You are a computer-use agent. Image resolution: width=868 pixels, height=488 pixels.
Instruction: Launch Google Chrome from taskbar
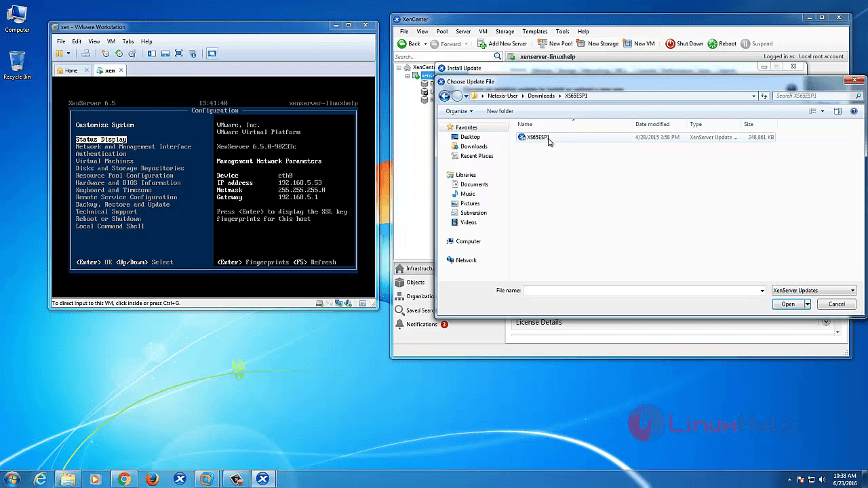click(124, 479)
